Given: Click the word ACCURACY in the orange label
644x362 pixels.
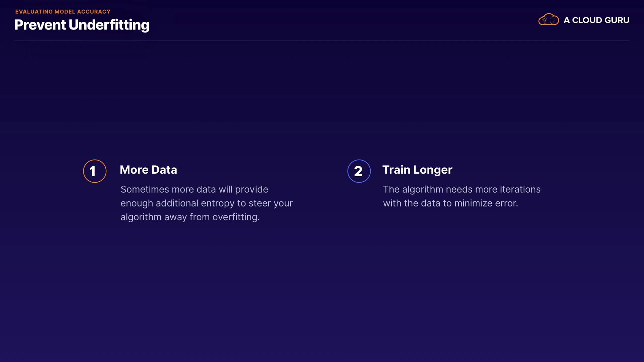Looking at the screenshot, I should [94, 12].
